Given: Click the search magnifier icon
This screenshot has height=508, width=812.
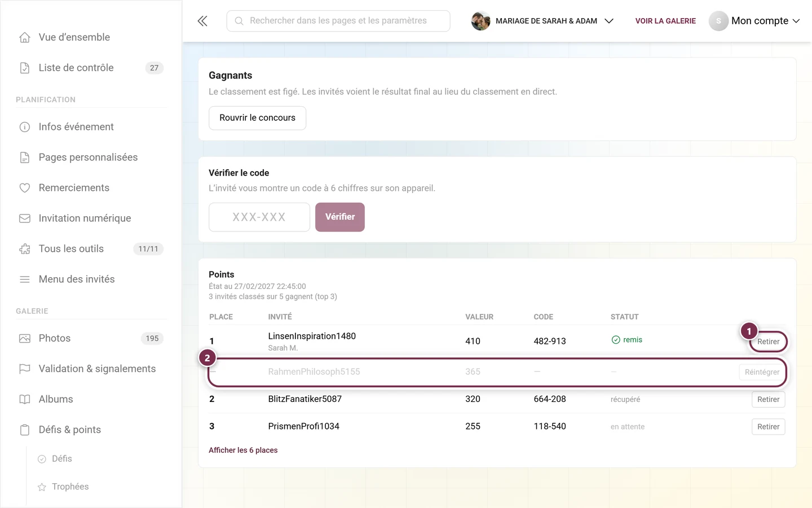Looking at the screenshot, I should pyautogui.click(x=239, y=21).
